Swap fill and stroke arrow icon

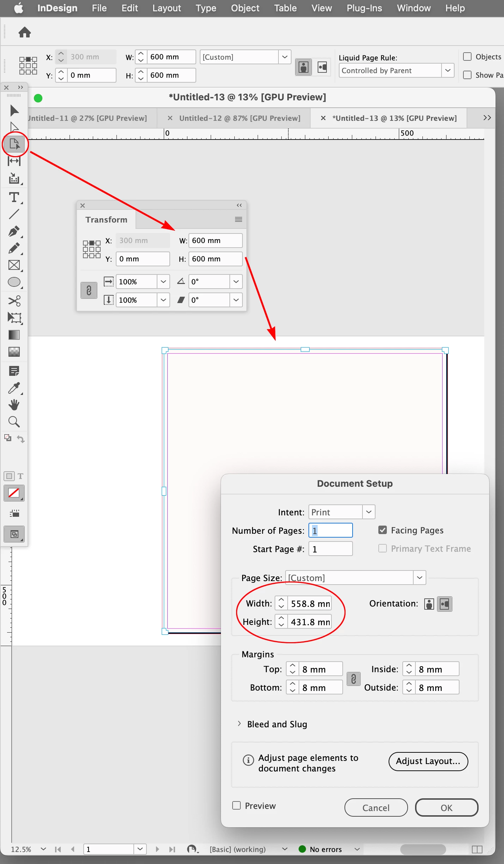(x=21, y=439)
